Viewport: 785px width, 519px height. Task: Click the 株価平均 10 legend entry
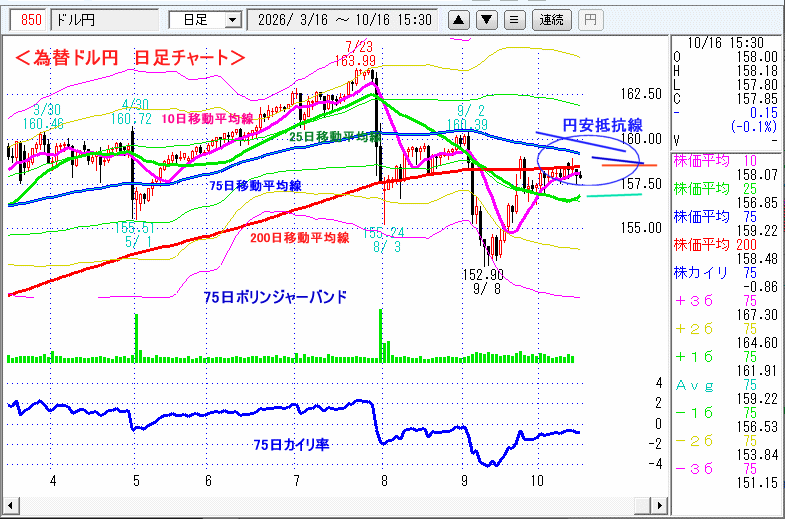coord(715,161)
